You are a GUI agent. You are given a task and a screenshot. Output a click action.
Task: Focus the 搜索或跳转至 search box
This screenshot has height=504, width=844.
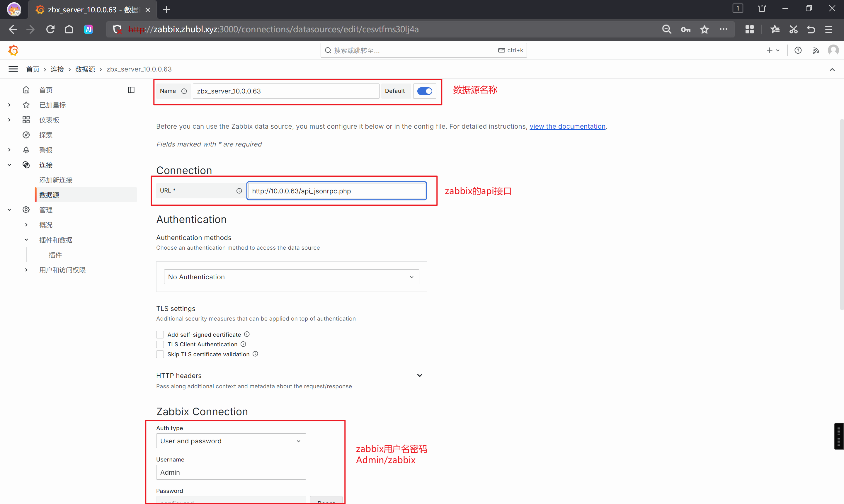pos(423,50)
